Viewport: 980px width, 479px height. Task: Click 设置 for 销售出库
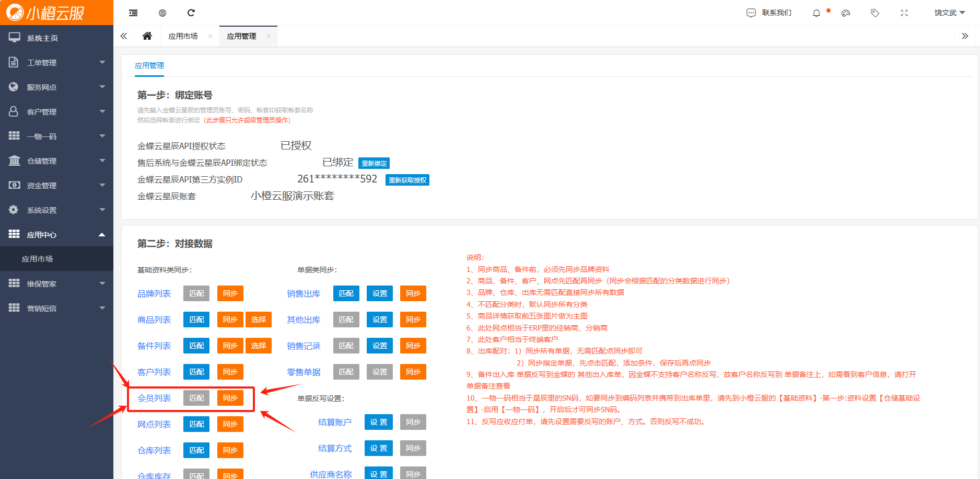point(380,293)
